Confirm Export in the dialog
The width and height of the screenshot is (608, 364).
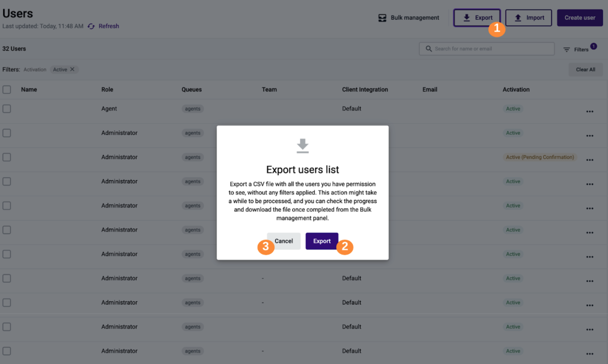coord(322,241)
